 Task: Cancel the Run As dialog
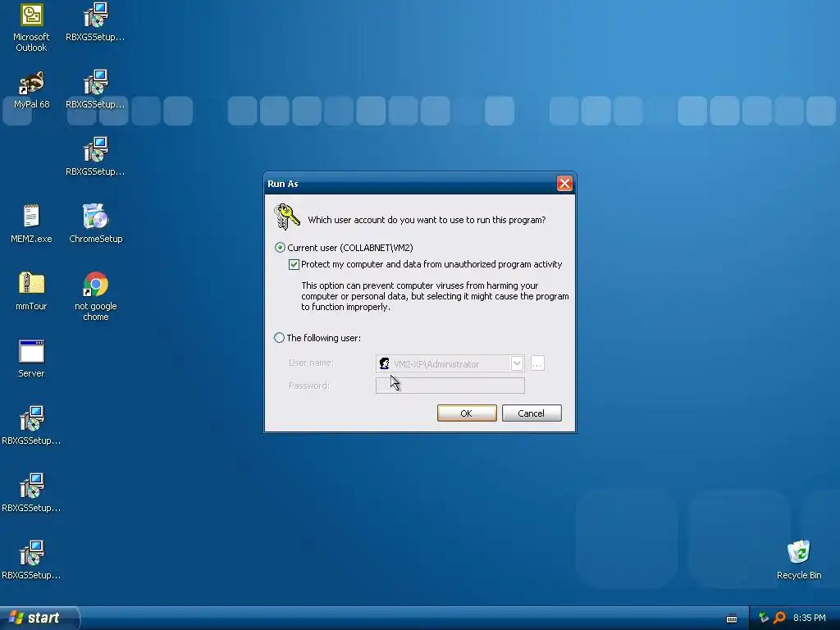point(532,413)
